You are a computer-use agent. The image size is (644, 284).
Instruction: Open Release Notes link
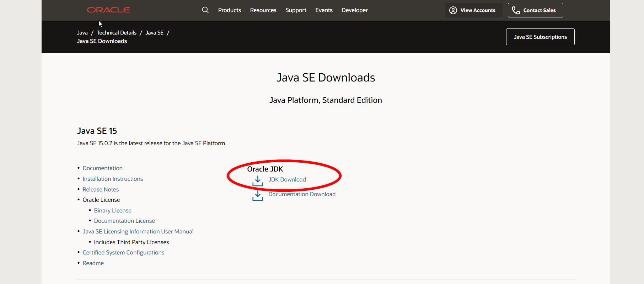coord(101,189)
